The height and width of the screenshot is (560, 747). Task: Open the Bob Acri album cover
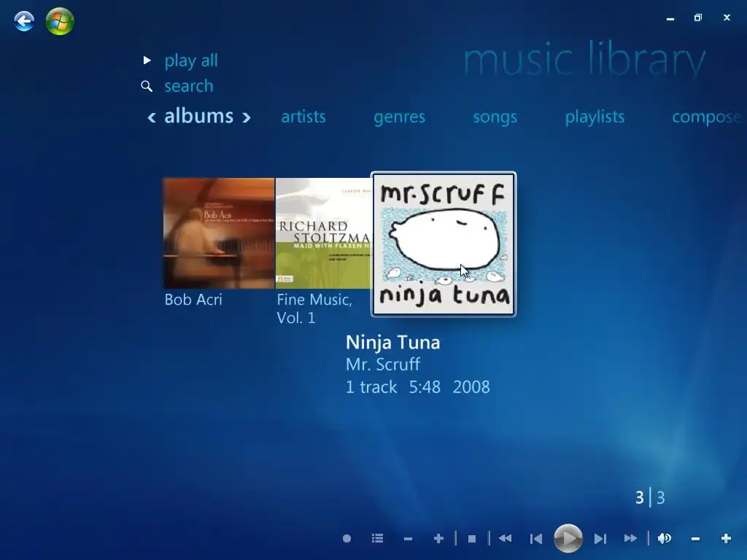219,233
